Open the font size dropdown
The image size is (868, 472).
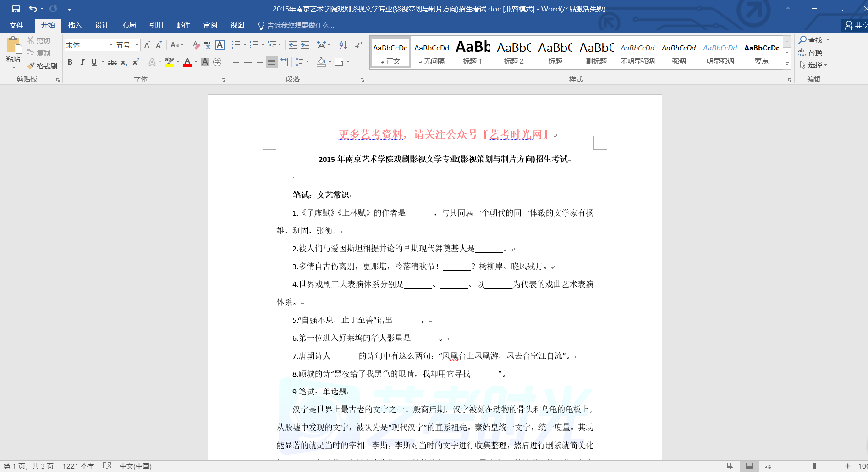tap(137, 45)
